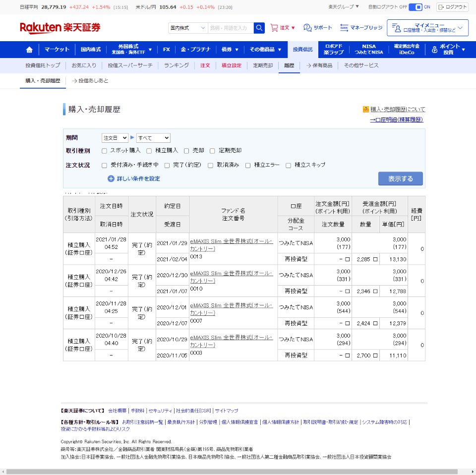Click the 表示する button
Screen dimensions: 476x475
(x=401, y=179)
